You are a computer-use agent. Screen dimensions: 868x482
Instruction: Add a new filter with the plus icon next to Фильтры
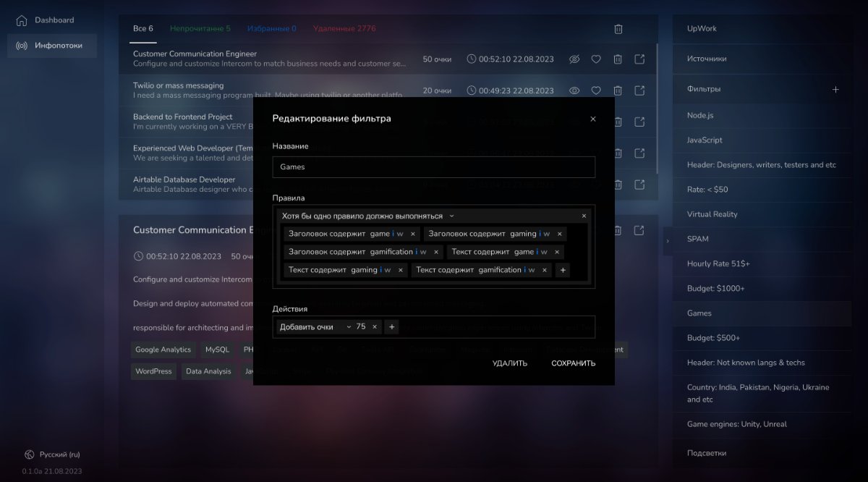tap(835, 89)
